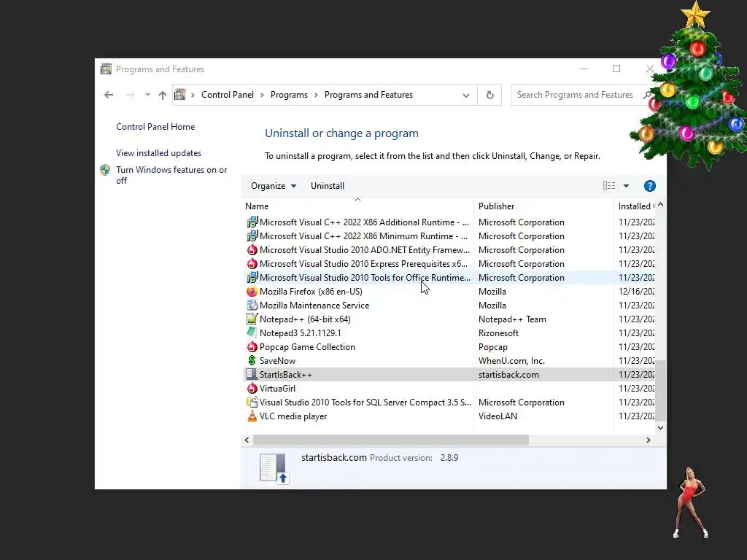Expand the chevron after Control Panel breadcrumb
Screen dimensions: 747x560
click(262, 95)
